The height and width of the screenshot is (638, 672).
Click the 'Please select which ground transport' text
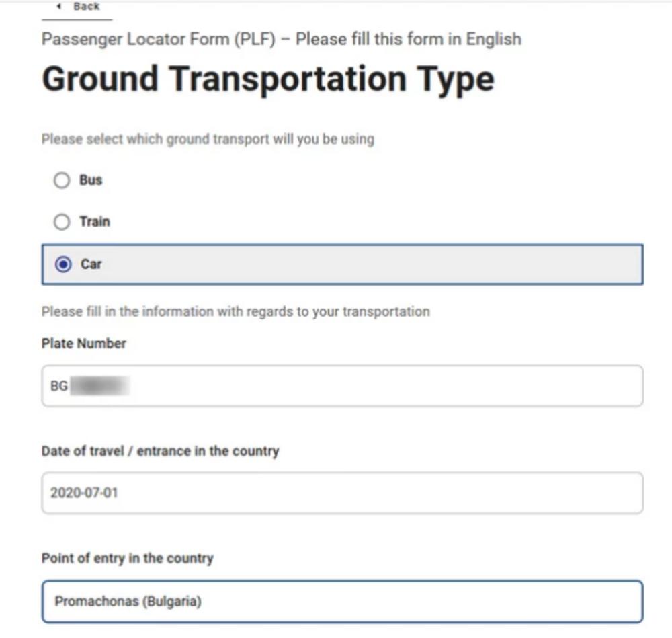(208, 140)
